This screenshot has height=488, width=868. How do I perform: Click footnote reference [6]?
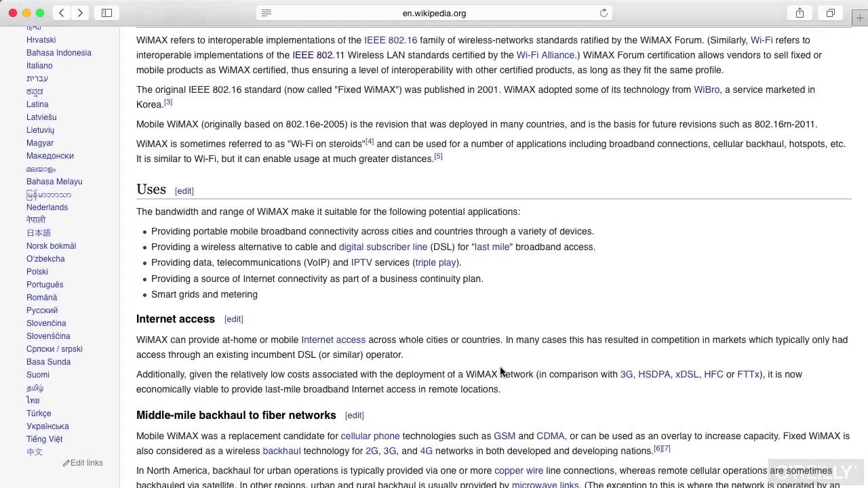[x=658, y=449]
